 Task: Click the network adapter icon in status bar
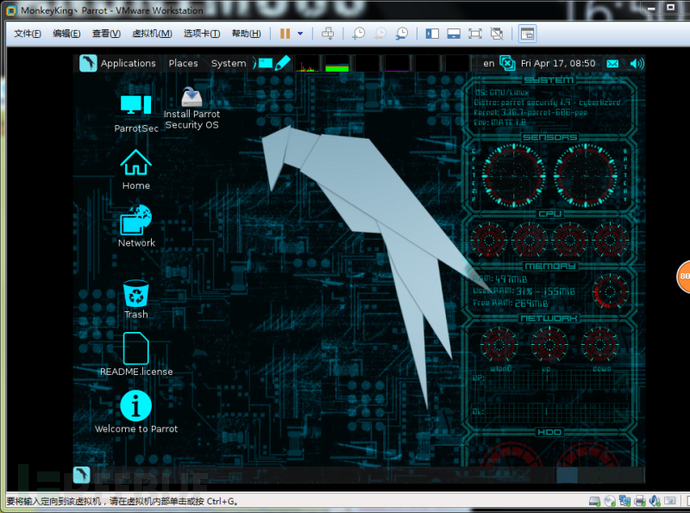tap(625, 501)
